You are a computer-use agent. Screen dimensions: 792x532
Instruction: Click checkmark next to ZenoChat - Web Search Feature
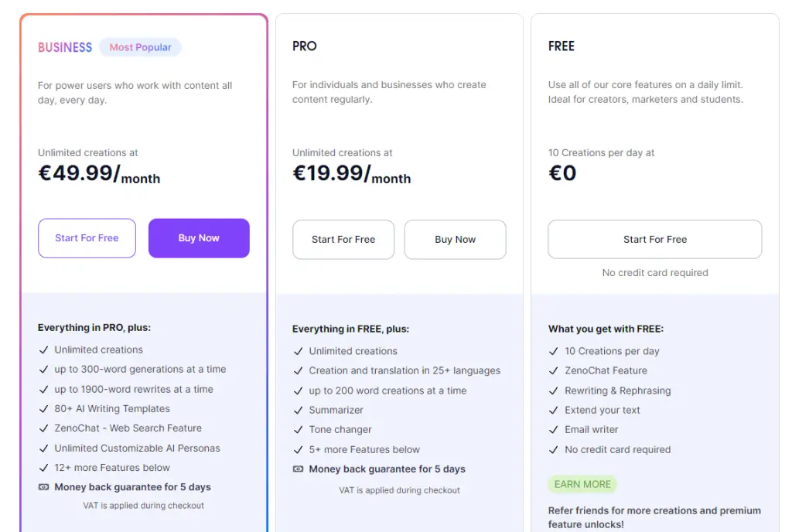point(44,428)
